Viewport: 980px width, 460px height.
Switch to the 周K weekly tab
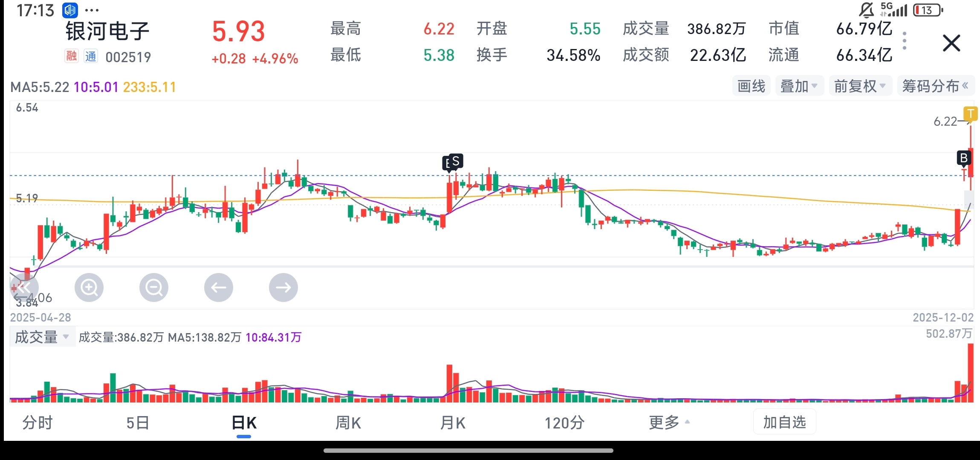[x=348, y=423]
